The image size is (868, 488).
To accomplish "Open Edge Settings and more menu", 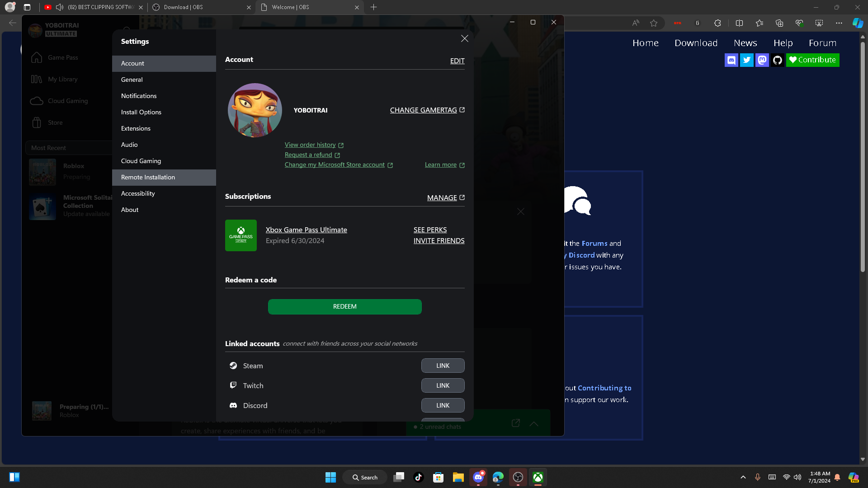I will [839, 23].
